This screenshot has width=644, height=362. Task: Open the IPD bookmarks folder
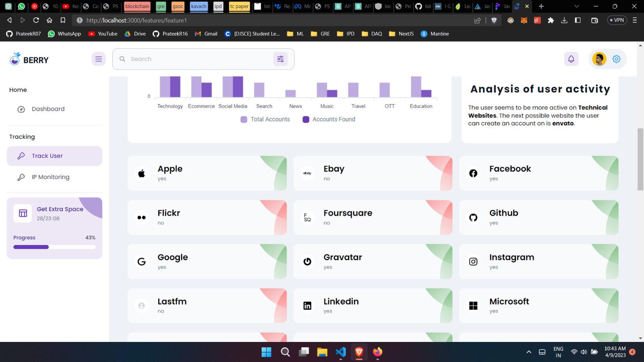pyautogui.click(x=346, y=34)
